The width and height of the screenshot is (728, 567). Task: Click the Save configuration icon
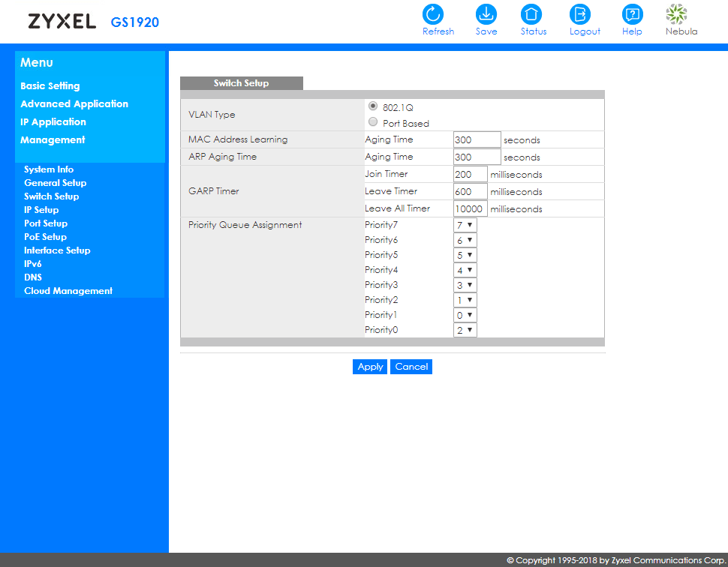pos(486,14)
